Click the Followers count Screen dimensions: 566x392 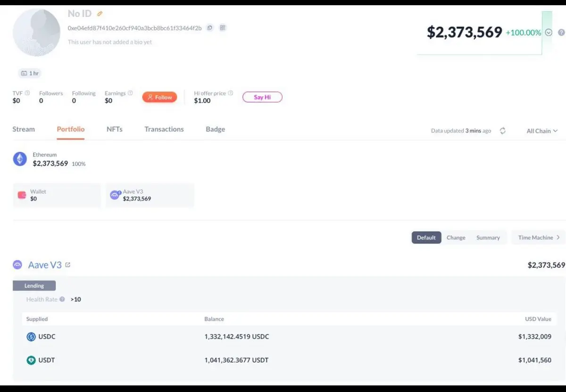coord(41,101)
